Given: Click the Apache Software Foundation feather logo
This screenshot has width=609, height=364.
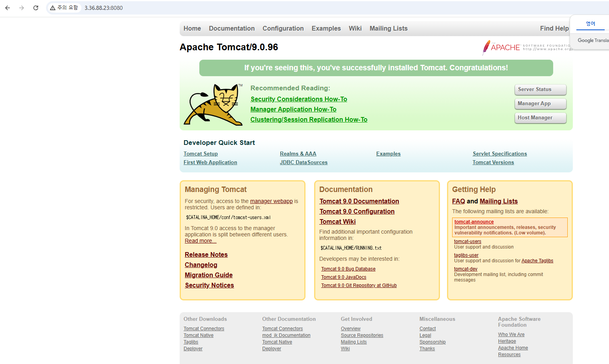Looking at the screenshot, I should click(x=527, y=48).
